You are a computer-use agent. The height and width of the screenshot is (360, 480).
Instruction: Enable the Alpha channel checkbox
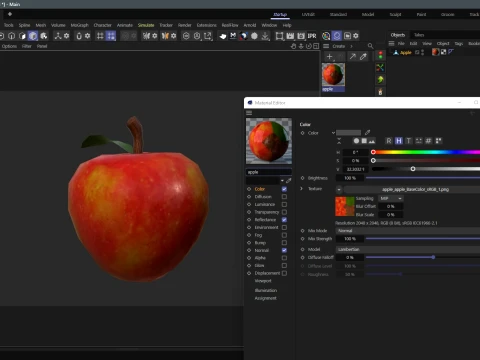[x=284, y=258]
